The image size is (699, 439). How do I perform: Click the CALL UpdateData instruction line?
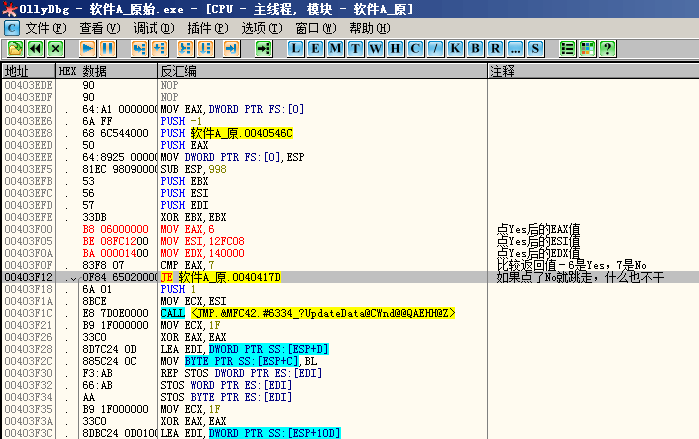pos(308,313)
